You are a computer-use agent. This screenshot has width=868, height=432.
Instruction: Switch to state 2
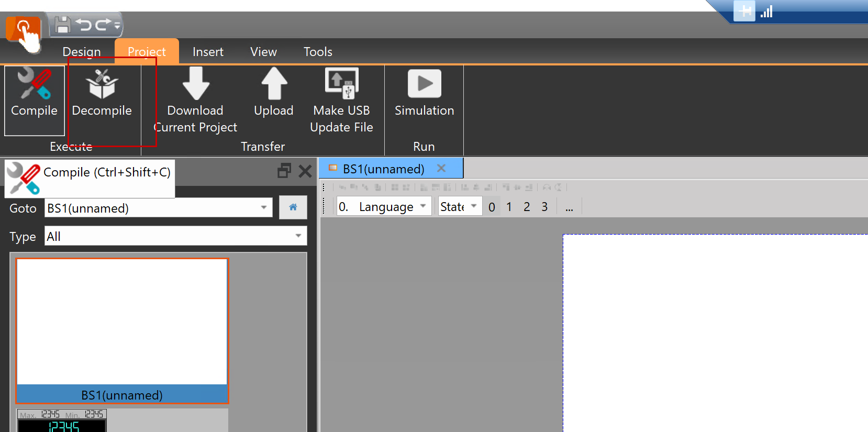[527, 207]
